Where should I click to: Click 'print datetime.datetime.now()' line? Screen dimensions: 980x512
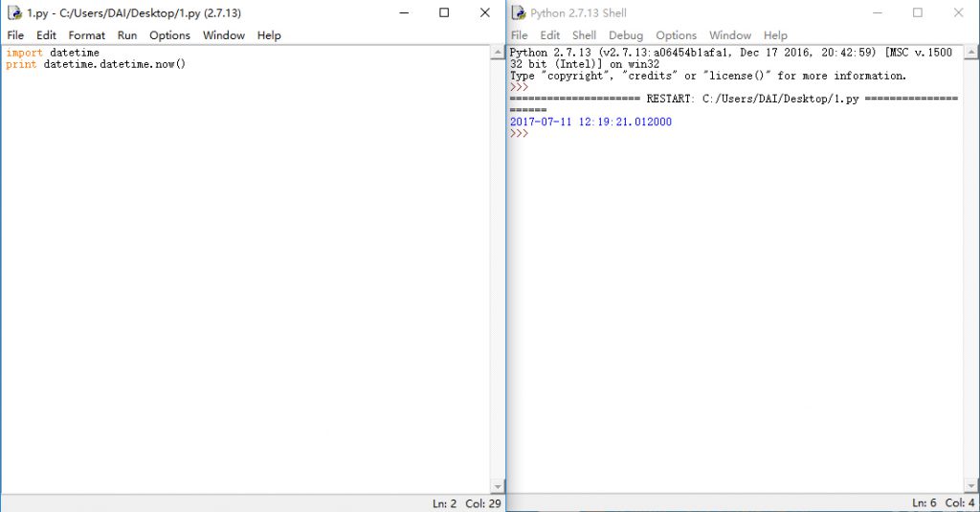point(96,64)
